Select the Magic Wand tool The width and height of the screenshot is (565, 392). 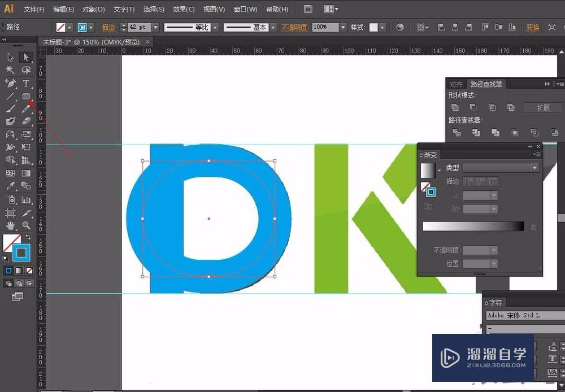tap(10, 70)
